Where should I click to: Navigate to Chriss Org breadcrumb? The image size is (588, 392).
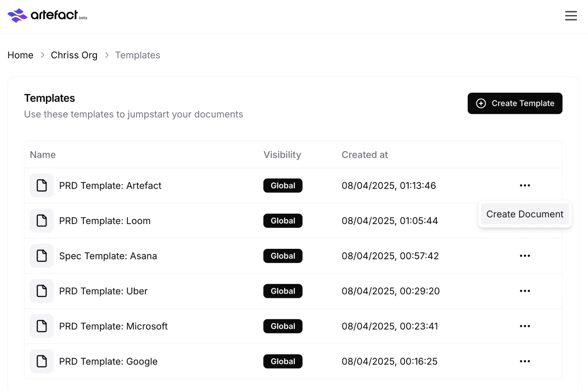coord(74,55)
